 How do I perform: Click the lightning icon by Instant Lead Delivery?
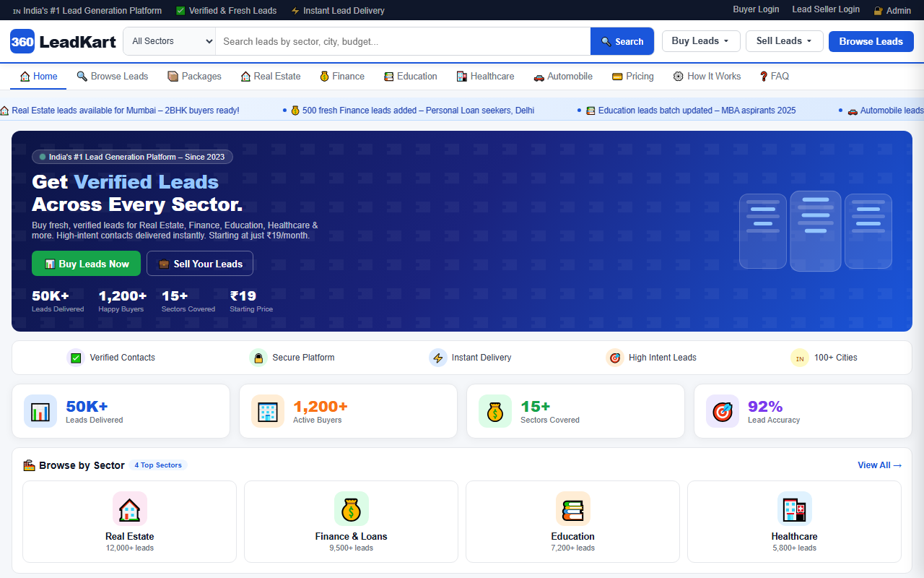(295, 11)
